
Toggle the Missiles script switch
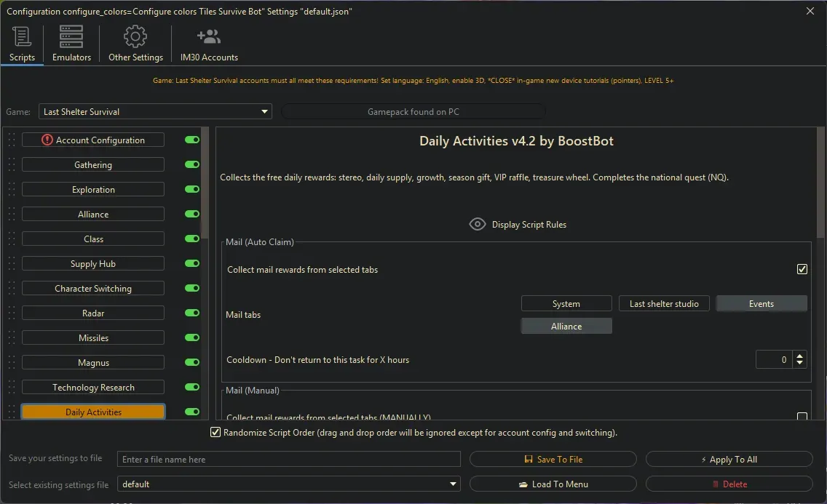pyautogui.click(x=192, y=337)
